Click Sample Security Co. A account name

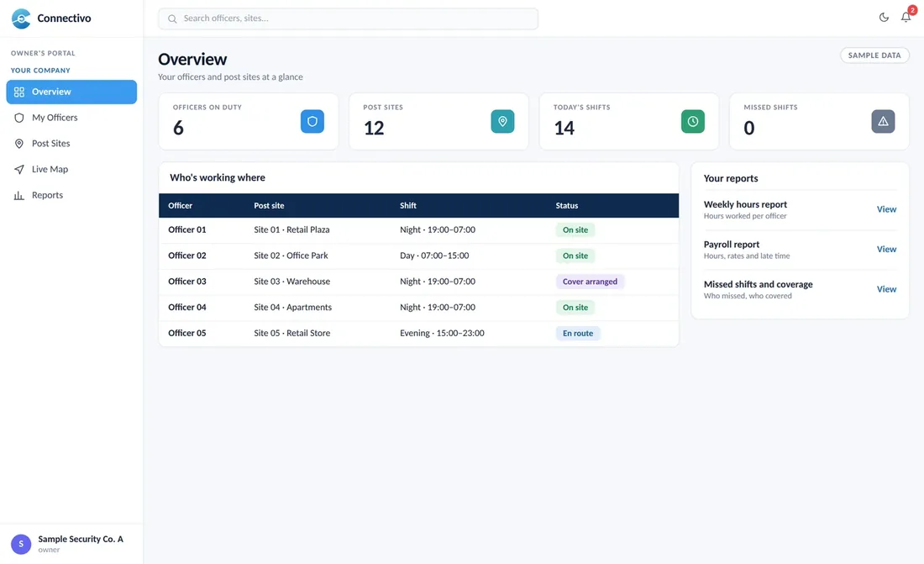tap(81, 540)
